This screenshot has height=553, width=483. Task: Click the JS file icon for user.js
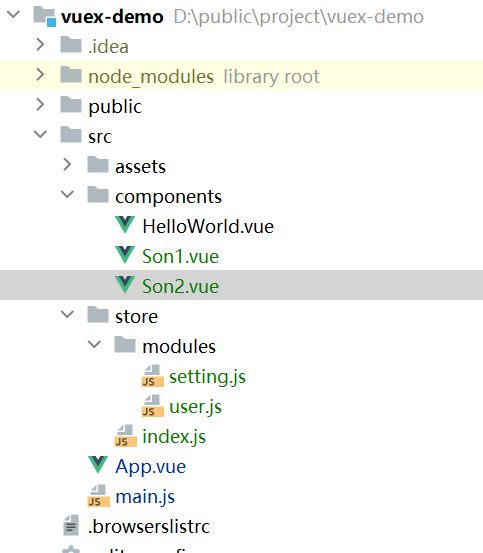(x=152, y=406)
